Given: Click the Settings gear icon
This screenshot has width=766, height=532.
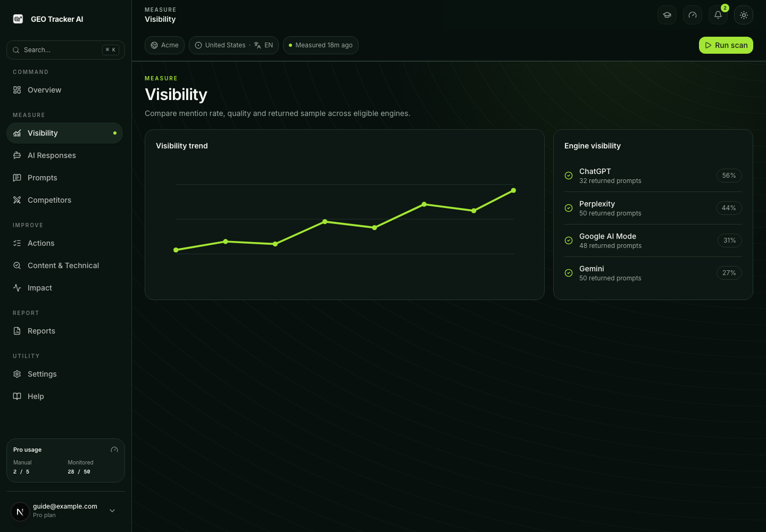Looking at the screenshot, I should coord(17,374).
